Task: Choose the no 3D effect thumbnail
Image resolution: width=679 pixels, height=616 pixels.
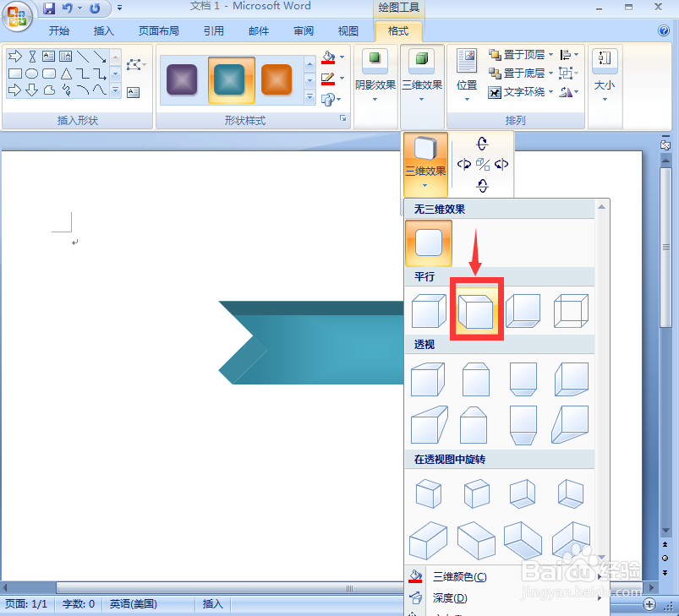Action: click(429, 243)
